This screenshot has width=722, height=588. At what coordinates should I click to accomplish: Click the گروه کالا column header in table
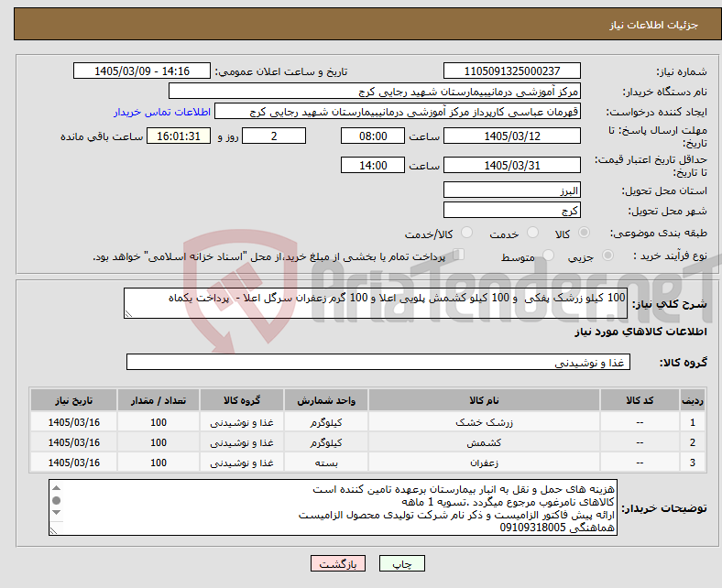tap(242, 400)
